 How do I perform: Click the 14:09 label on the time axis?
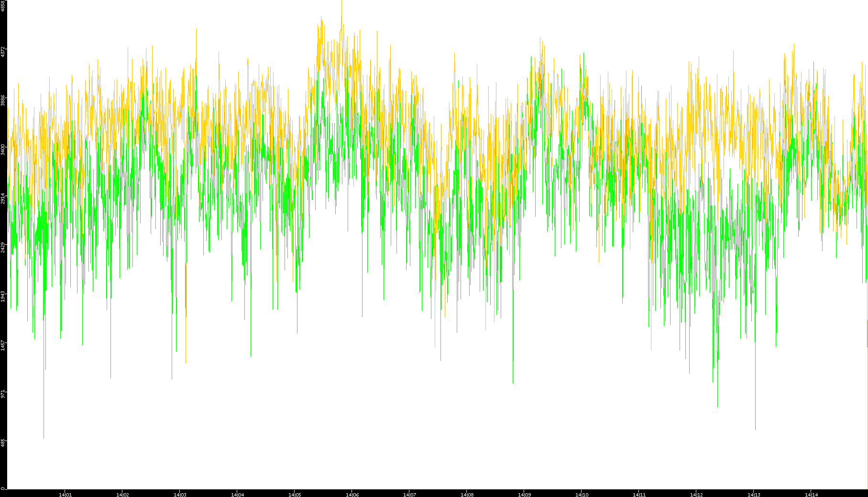(524, 495)
